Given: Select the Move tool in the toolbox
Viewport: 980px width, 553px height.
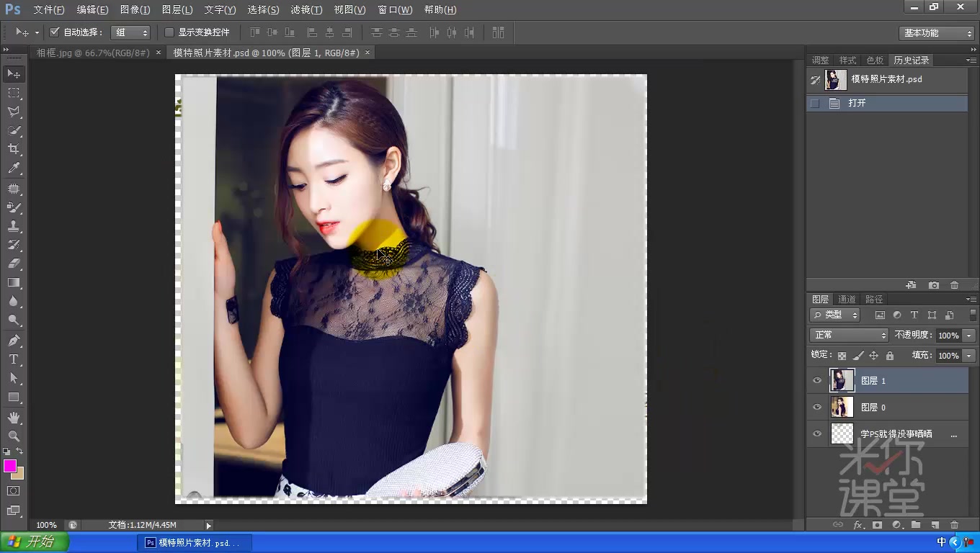Looking at the screenshot, I should click(13, 74).
